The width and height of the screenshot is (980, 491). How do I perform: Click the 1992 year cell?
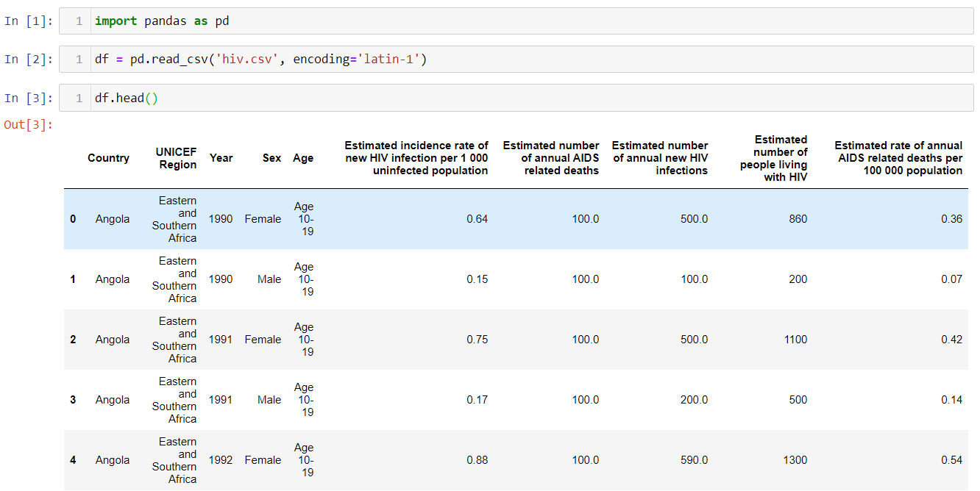(221, 460)
